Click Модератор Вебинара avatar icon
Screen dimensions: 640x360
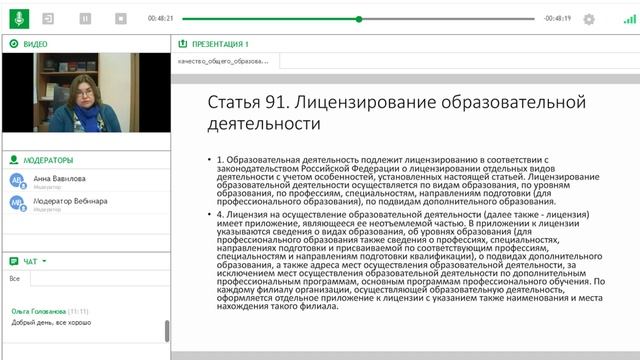pyautogui.click(x=18, y=203)
